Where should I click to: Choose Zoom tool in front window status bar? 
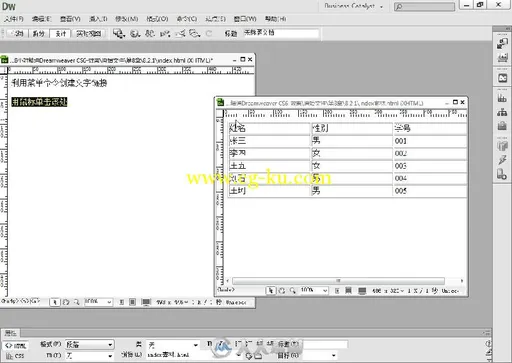coord(293,291)
